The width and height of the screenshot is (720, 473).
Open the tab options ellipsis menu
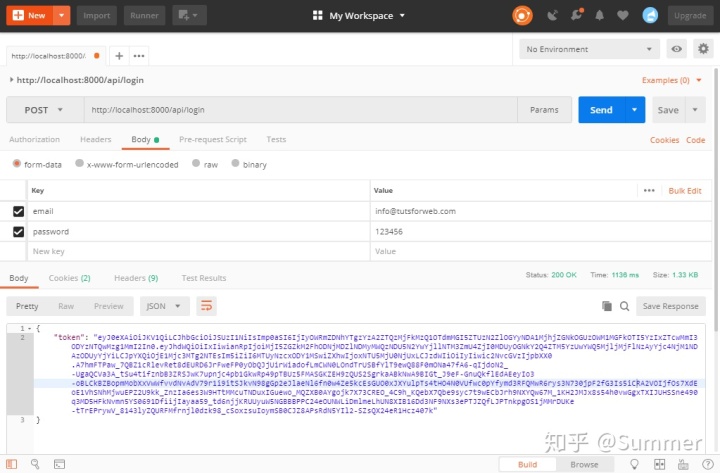pyautogui.click(x=139, y=56)
